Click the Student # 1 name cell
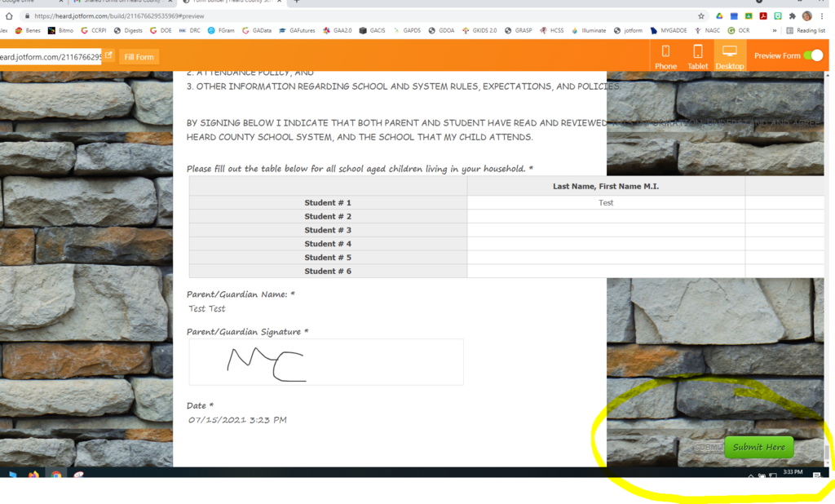 pyautogui.click(x=606, y=202)
